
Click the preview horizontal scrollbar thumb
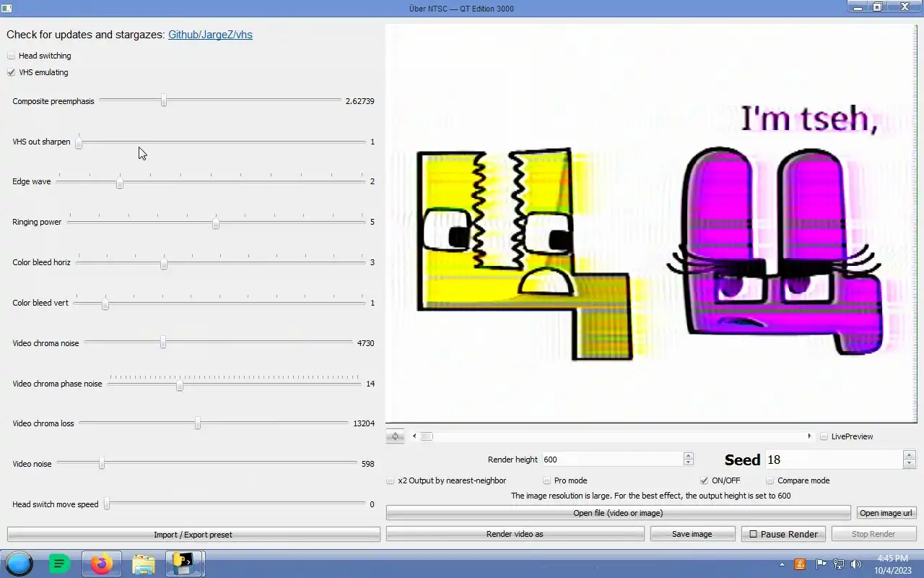(427, 436)
